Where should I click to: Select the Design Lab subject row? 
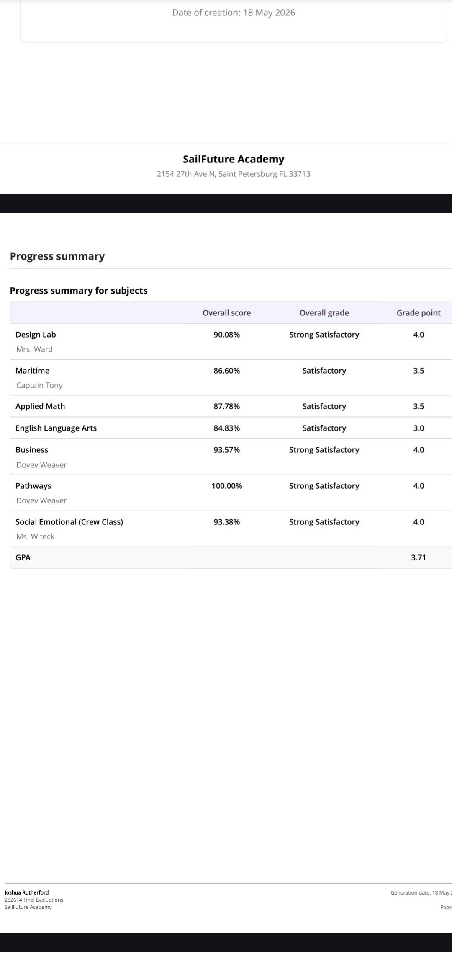click(231, 342)
